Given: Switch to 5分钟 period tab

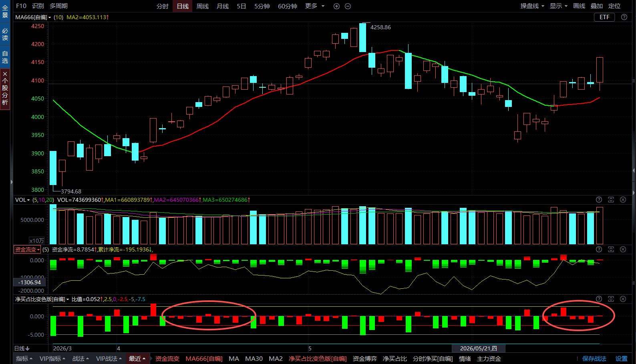Looking at the screenshot, I should point(262,6).
